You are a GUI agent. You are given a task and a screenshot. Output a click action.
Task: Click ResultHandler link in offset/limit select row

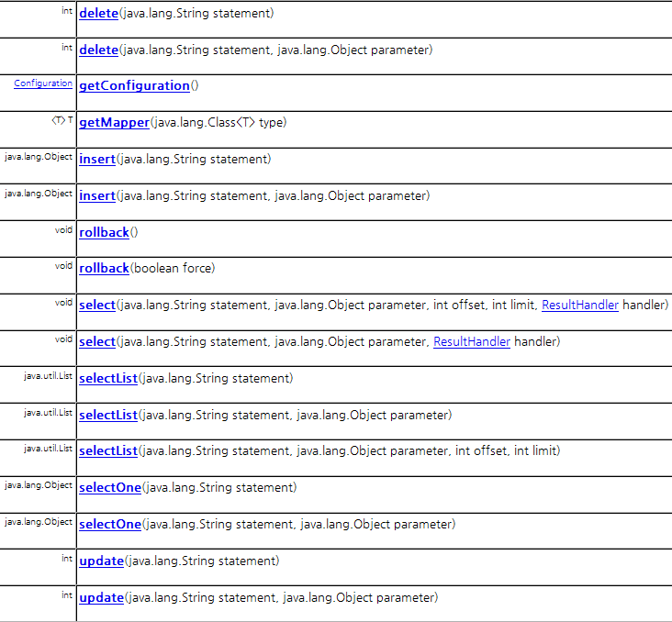[x=580, y=305]
